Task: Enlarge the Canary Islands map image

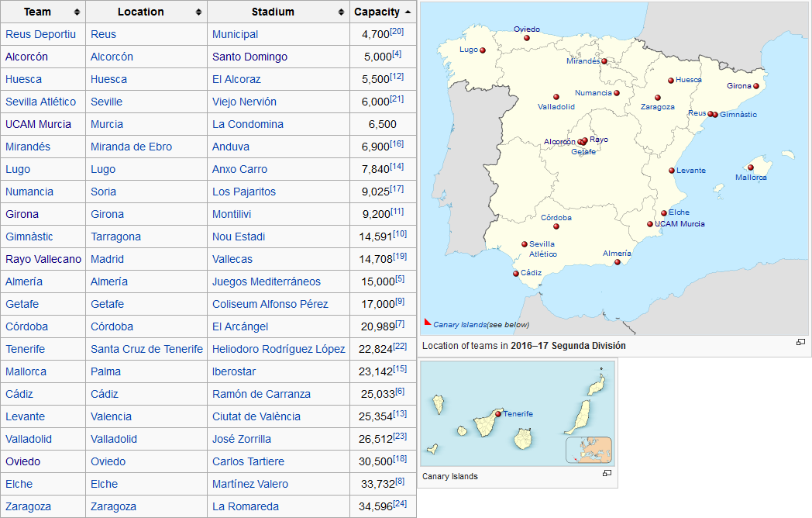Action: pyautogui.click(x=607, y=473)
